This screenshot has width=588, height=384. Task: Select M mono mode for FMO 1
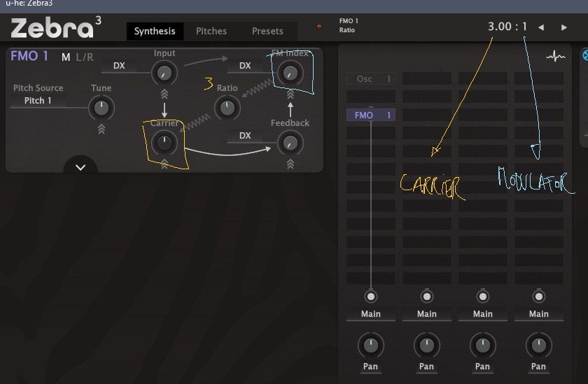[66, 57]
